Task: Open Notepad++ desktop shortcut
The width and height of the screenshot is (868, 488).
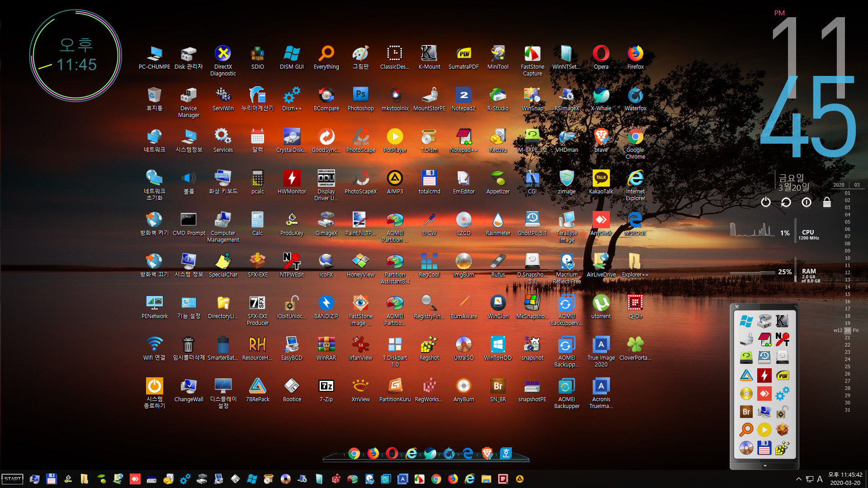Action: (463, 141)
